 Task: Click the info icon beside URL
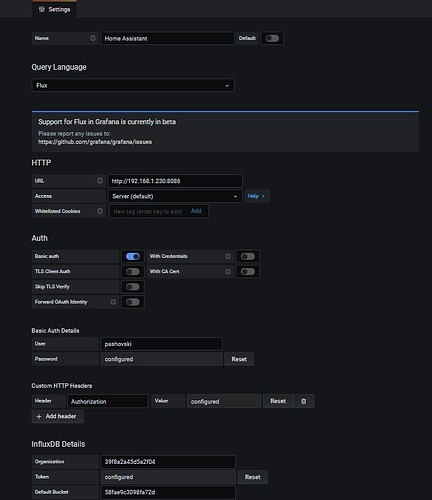(100, 181)
